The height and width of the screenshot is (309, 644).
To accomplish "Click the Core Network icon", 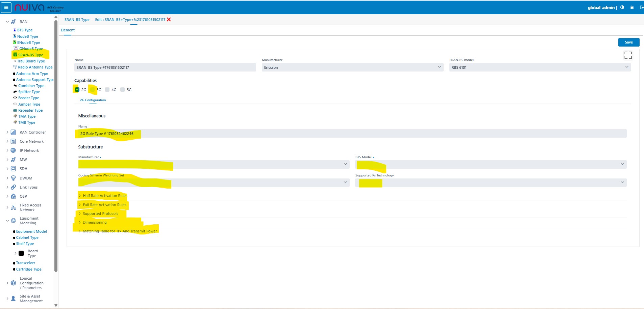I will point(13,141).
